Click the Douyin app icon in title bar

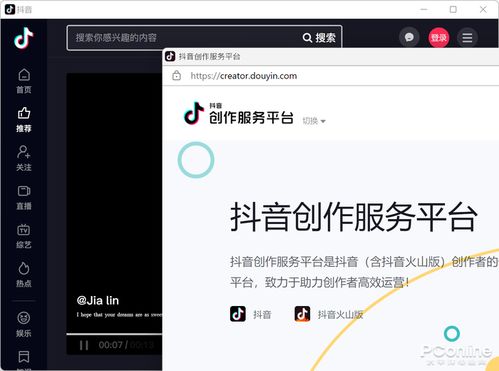10,9
